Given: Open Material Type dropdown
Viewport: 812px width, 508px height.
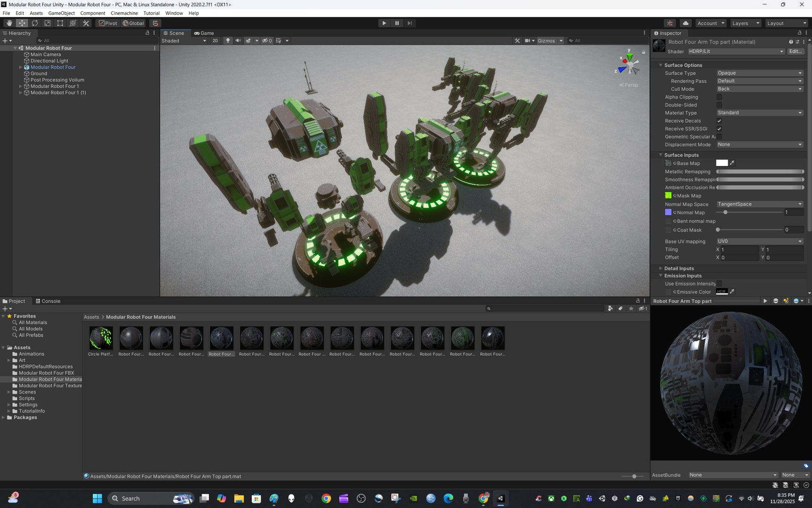Looking at the screenshot, I should tap(760, 113).
